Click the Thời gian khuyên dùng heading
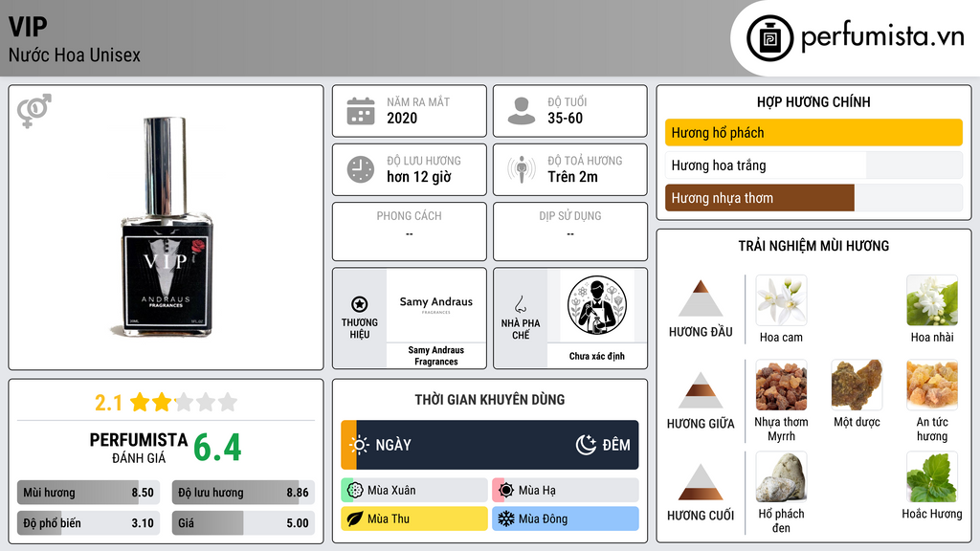980x551 pixels. 490,399
